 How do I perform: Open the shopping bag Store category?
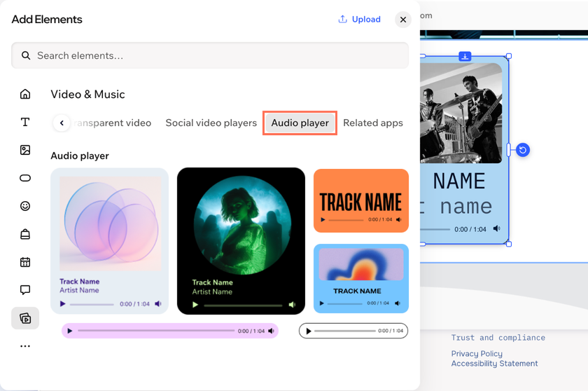click(25, 234)
